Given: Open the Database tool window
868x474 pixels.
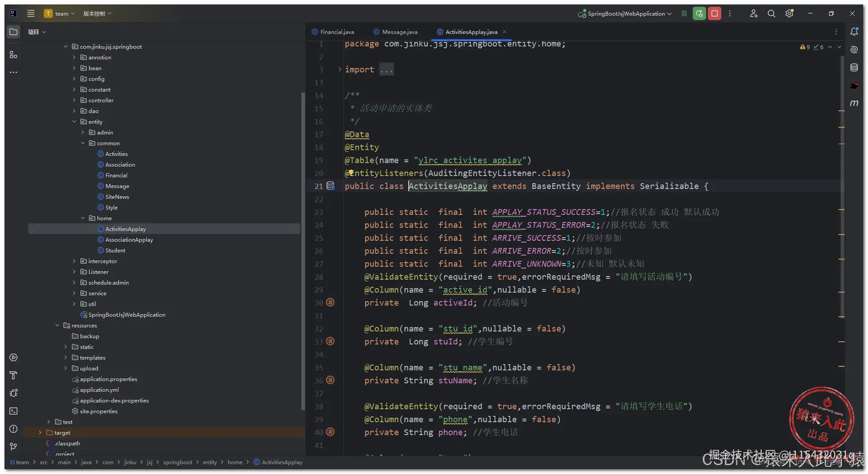Looking at the screenshot, I should (x=854, y=67).
